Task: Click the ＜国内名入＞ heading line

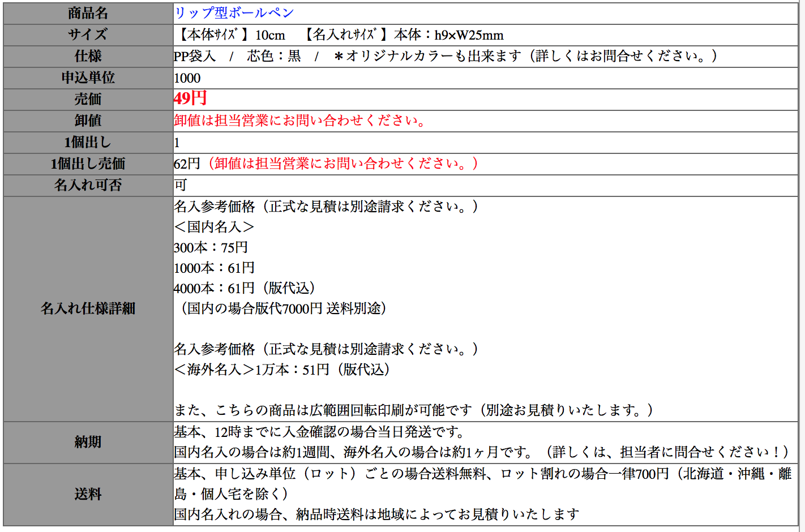Action: click(214, 227)
